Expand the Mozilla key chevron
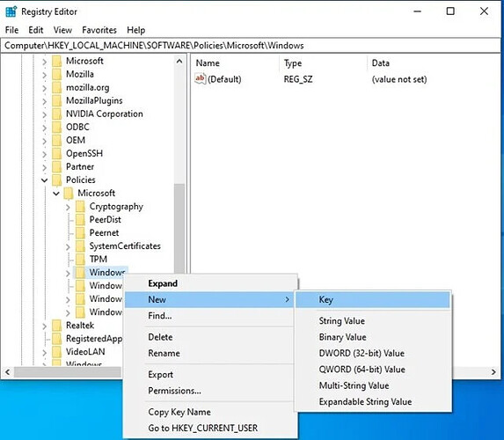 tap(44, 75)
